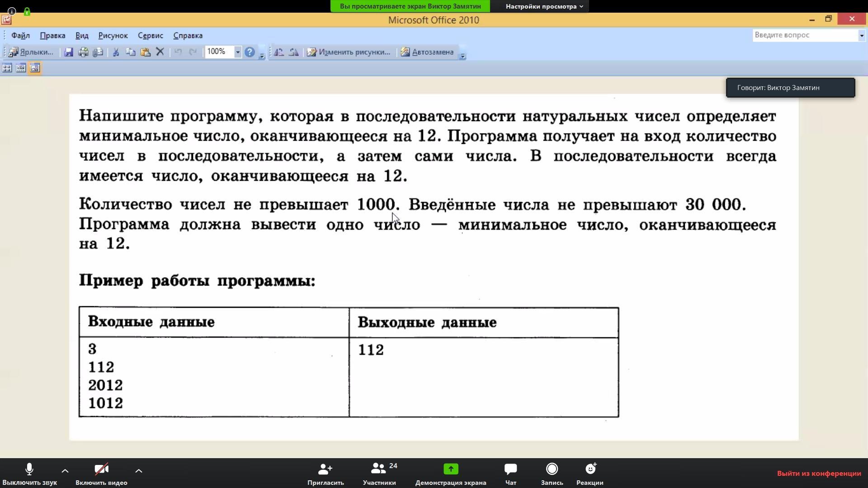Open the Настройки просмотра dropdown
This screenshot has height=488, width=868.
click(x=544, y=6)
